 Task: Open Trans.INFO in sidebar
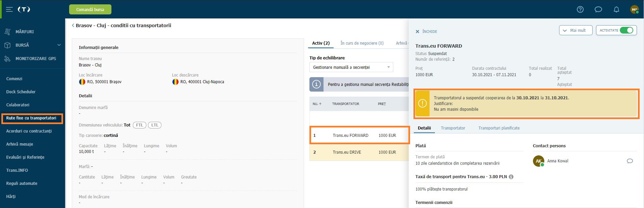(17, 170)
